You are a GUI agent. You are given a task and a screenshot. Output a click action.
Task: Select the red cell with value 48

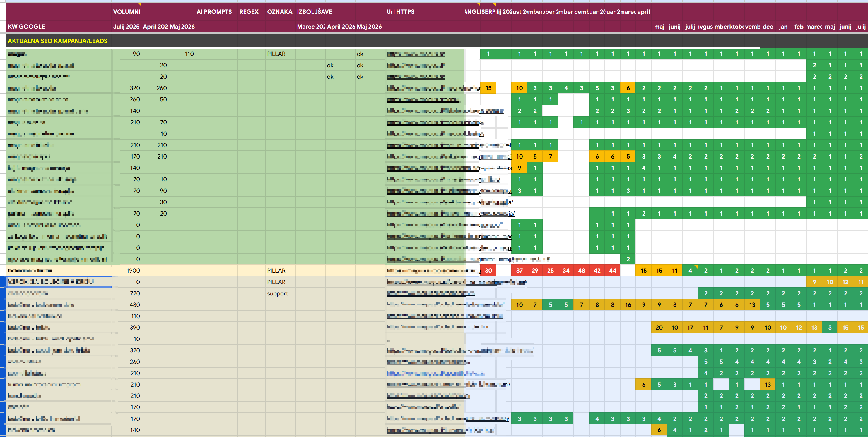[581, 270]
